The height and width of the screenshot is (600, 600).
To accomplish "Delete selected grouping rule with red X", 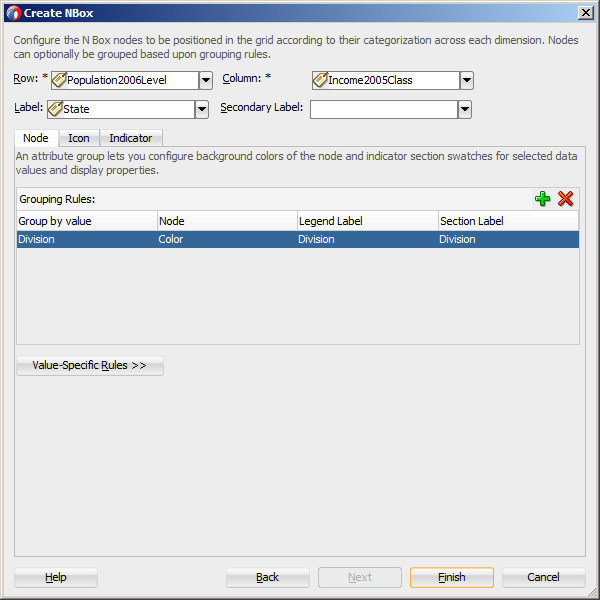I will [565, 199].
